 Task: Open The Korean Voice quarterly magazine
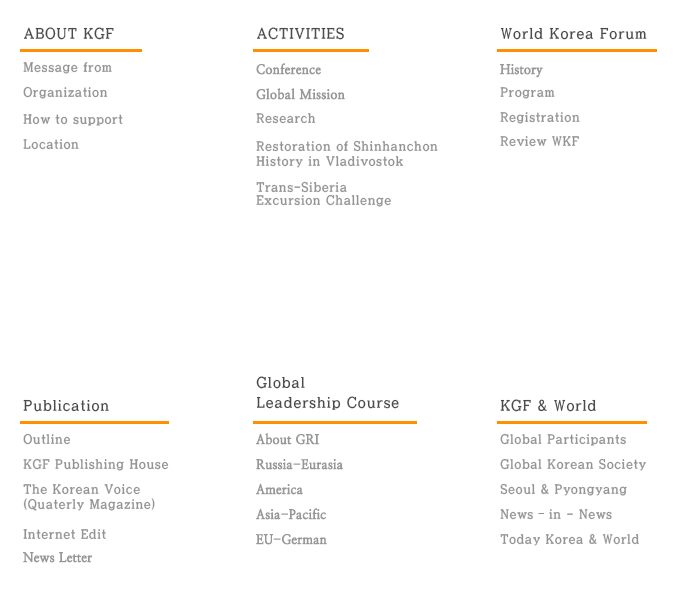point(89,497)
